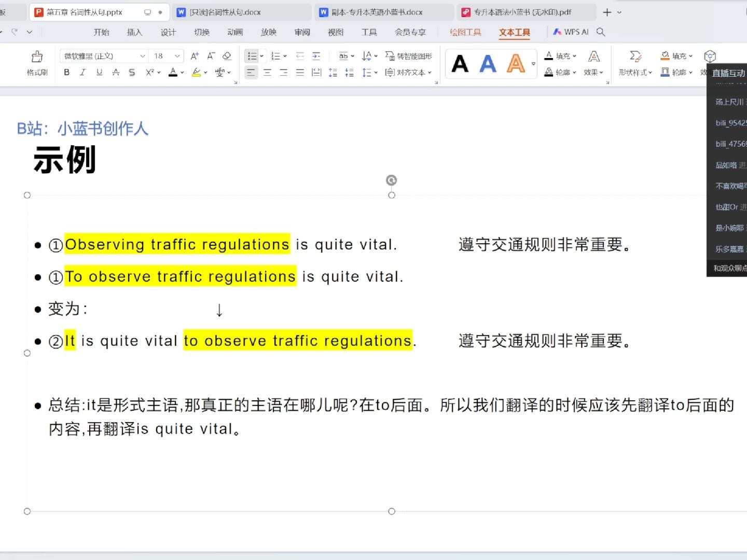Screen dimensions: 747x560
Task: Open the font name dropdown
Action: point(143,56)
